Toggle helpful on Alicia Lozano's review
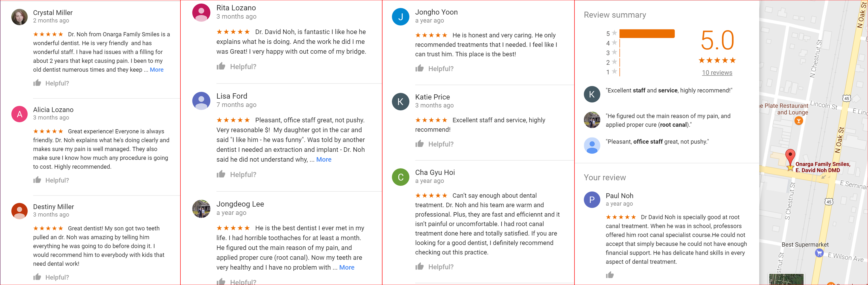The image size is (868, 285). [x=37, y=180]
